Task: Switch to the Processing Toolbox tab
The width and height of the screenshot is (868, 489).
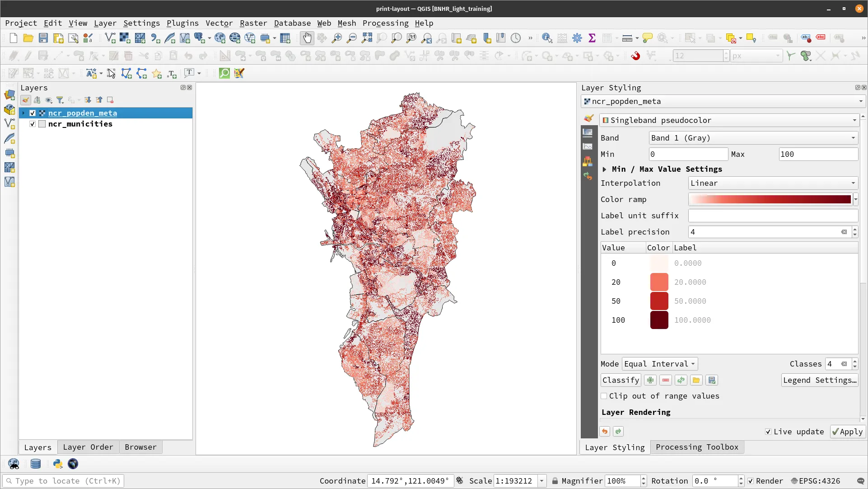Action: click(x=696, y=447)
